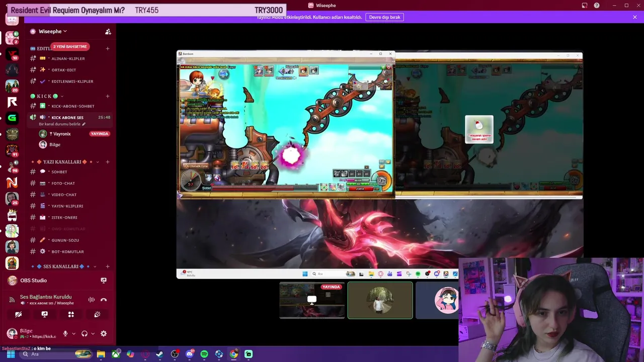Select the KICK ABONE SES voice channel

[67, 118]
